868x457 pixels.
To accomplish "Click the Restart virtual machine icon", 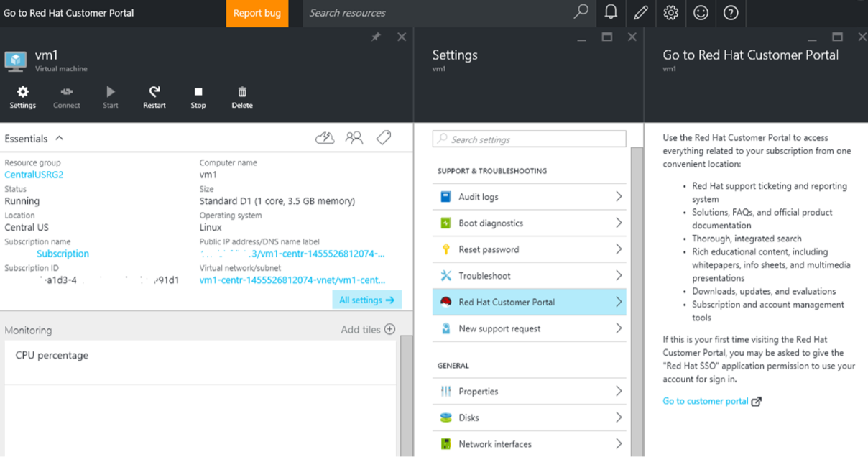I will 154,92.
